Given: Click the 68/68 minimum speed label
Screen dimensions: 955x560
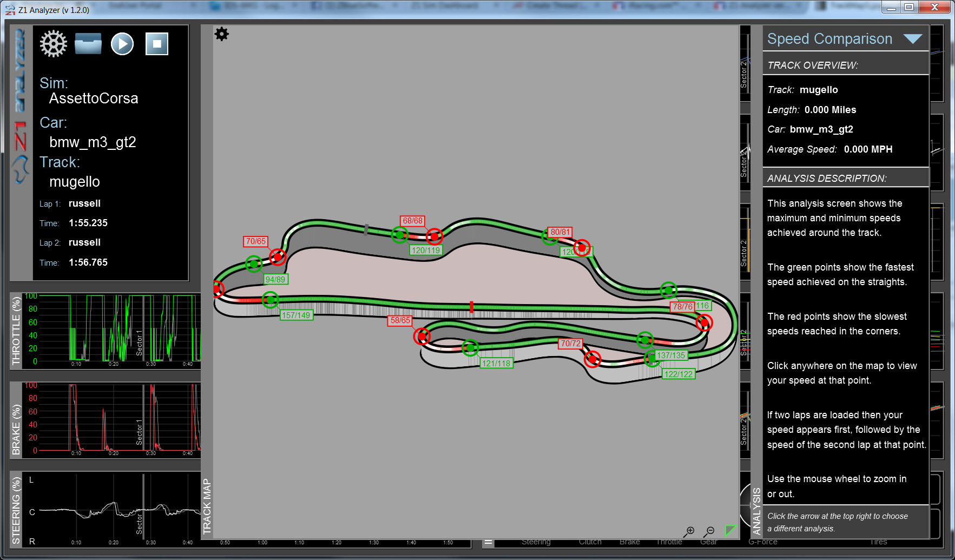Looking at the screenshot, I should [412, 221].
